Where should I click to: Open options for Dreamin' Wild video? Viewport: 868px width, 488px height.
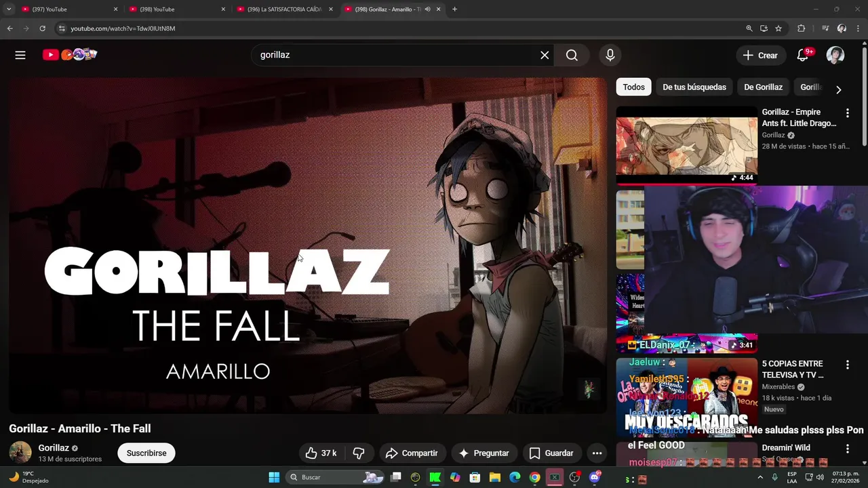847,449
